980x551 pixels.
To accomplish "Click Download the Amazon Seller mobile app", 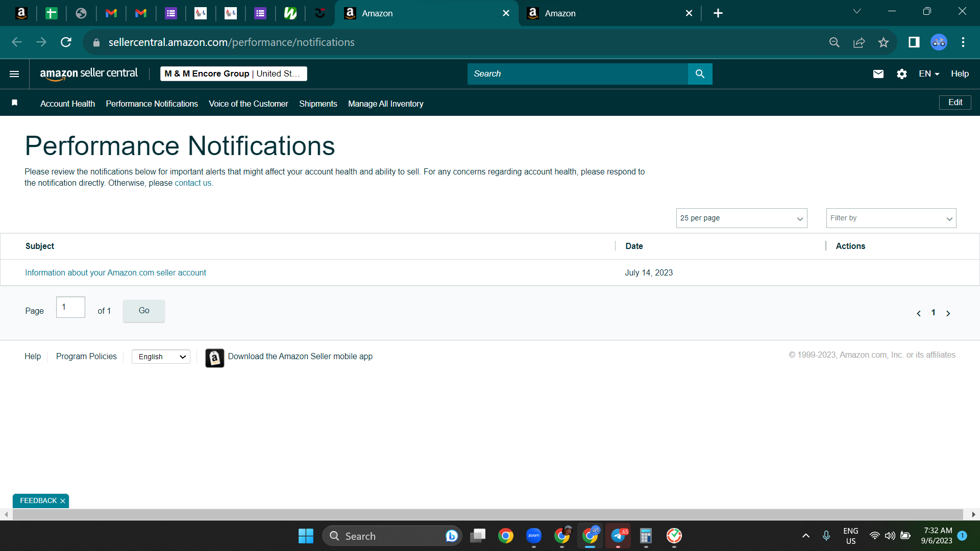I will pyautogui.click(x=300, y=357).
